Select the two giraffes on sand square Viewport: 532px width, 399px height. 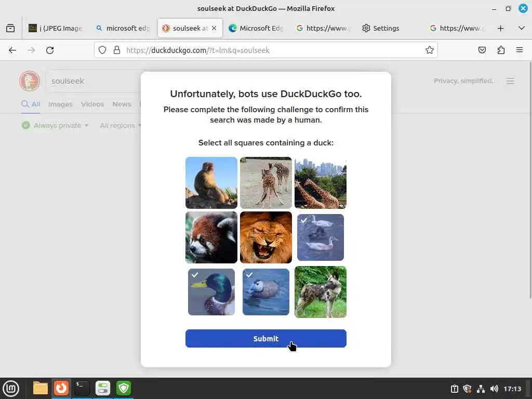click(266, 182)
